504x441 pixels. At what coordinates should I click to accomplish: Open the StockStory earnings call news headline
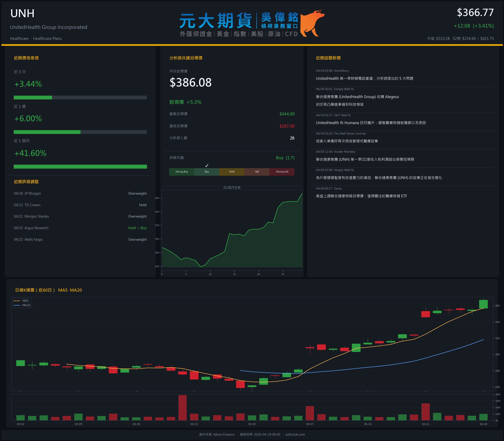(364, 78)
